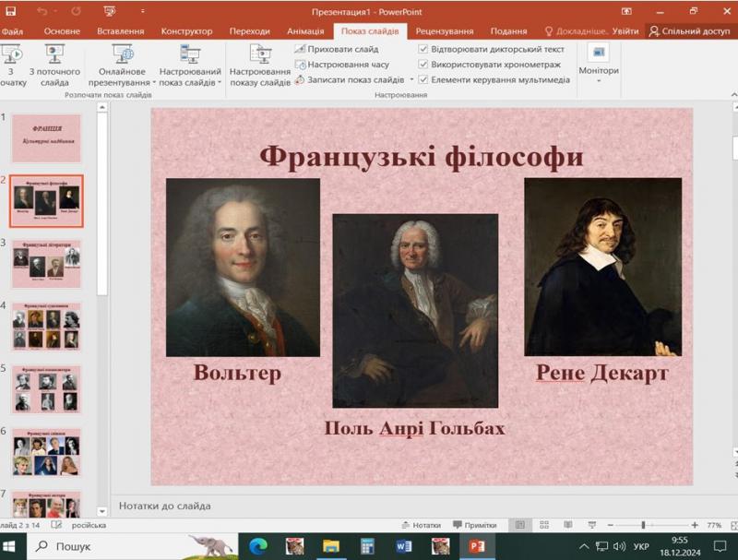Expand the Record Slide Show dropdown arrow
Image resolution: width=738 pixels, height=560 pixels.
click(411, 80)
